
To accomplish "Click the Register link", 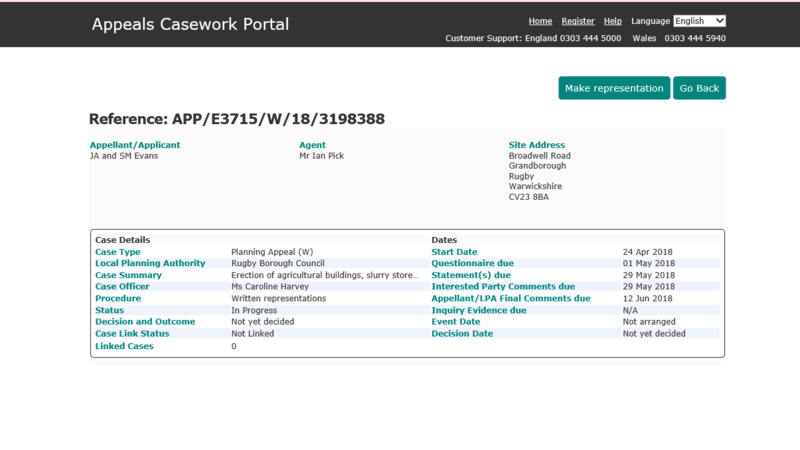I will 578,21.
